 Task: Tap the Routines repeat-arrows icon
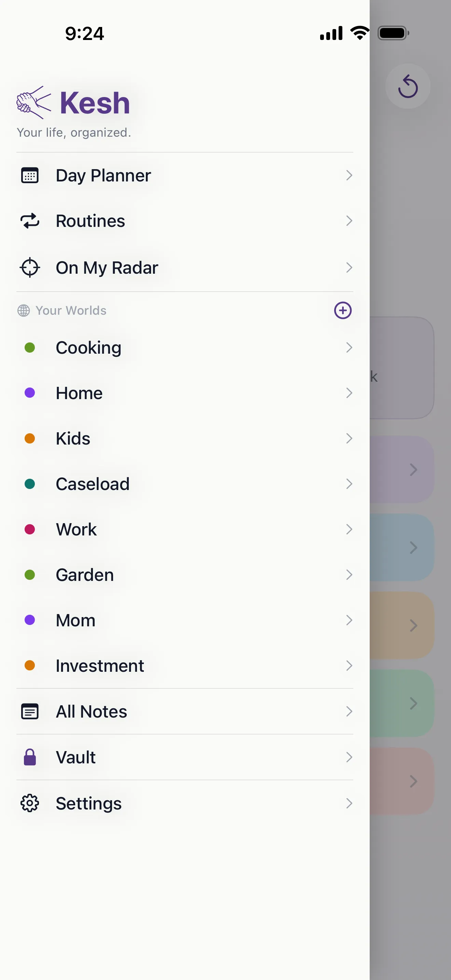pyautogui.click(x=30, y=221)
